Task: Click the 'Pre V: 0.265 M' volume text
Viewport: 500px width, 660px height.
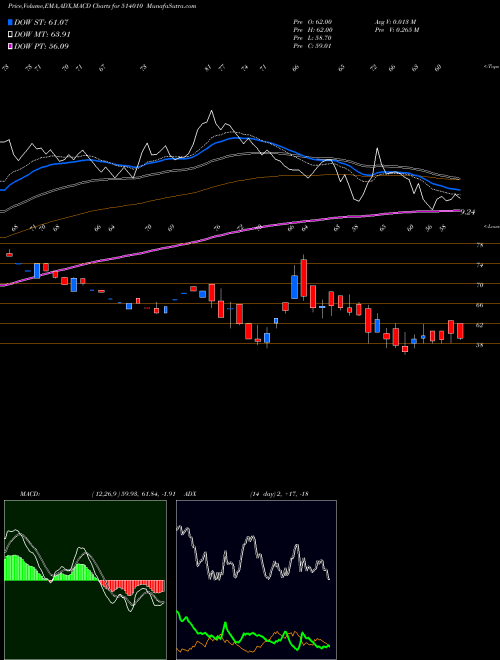Action: (396, 30)
